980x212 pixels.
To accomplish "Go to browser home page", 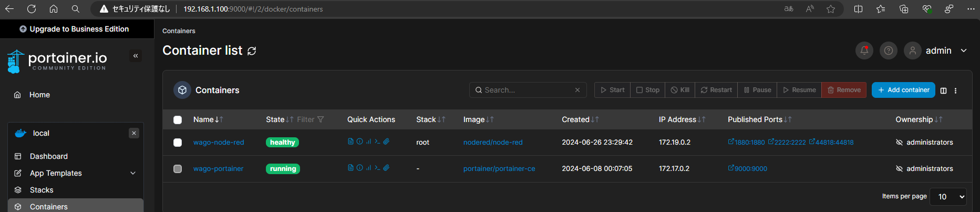I will pyautogui.click(x=54, y=9).
